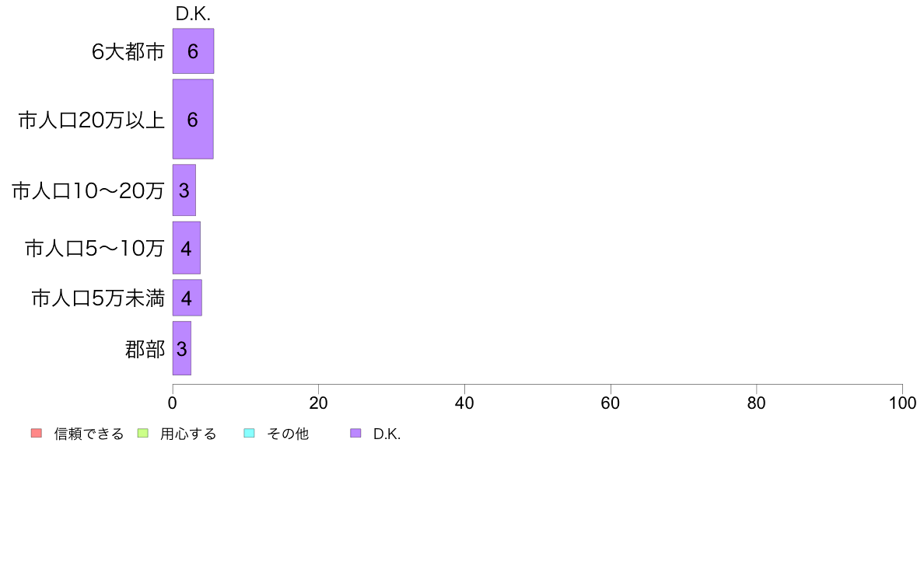Click the 郡部 bar showing 3

(x=181, y=348)
